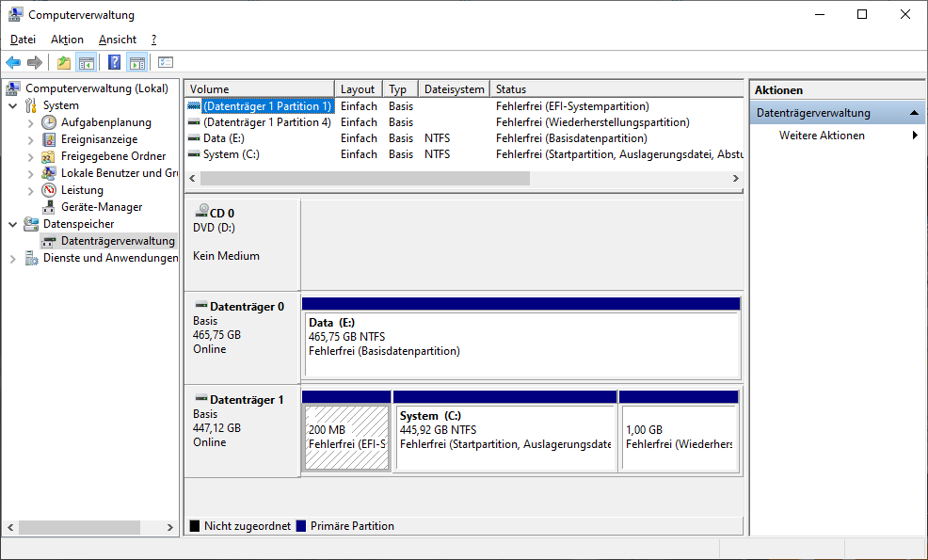Select the Data (E:) partition block
The width and height of the screenshot is (928, 560).
521,344
